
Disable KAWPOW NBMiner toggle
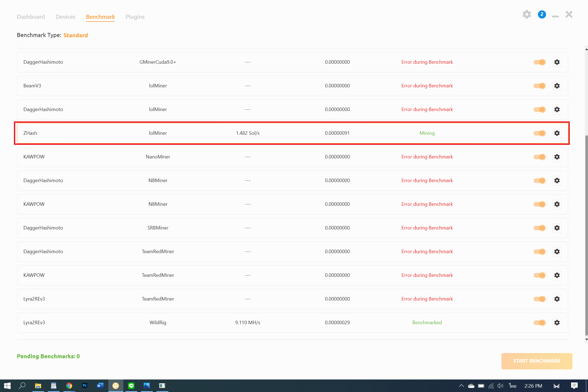(x=540, y=204)
